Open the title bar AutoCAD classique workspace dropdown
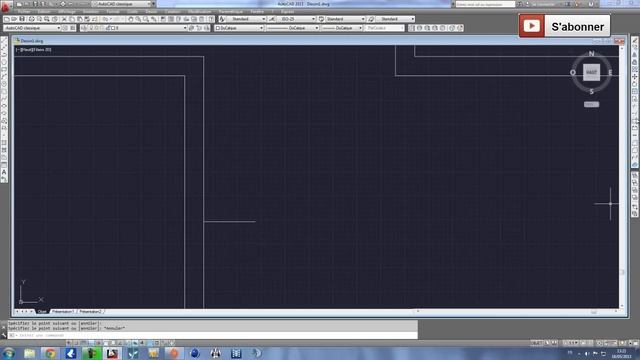 124,4
